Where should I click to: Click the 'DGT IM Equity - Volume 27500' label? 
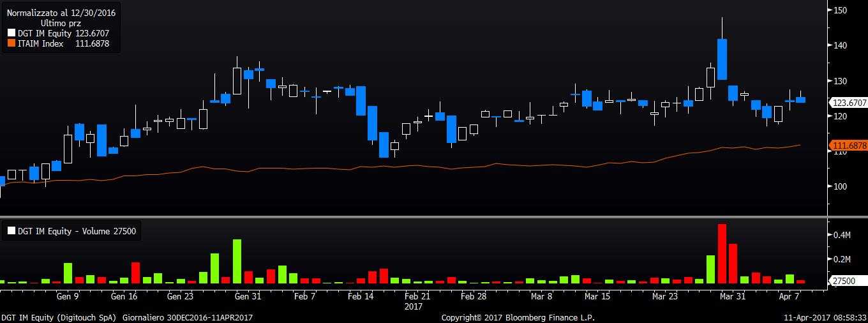[77, 231]
